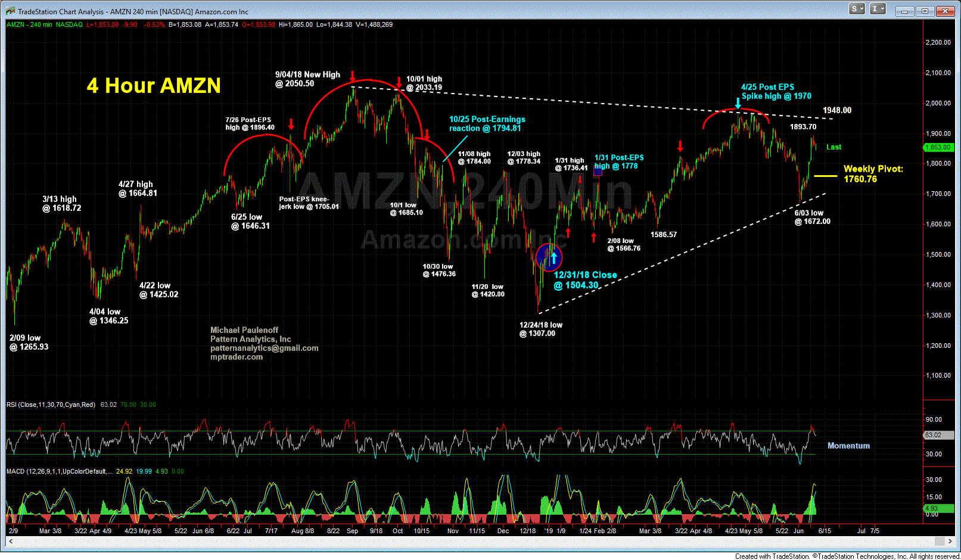Click the 'AMZN - 240 min NASDAQ' status label
Viewport: 961px width, 560px height.
45,24
